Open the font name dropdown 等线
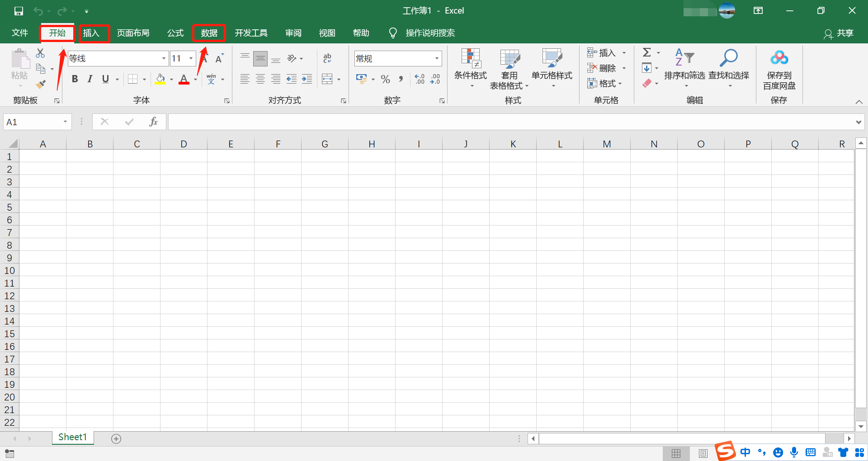 pos(164,58)
